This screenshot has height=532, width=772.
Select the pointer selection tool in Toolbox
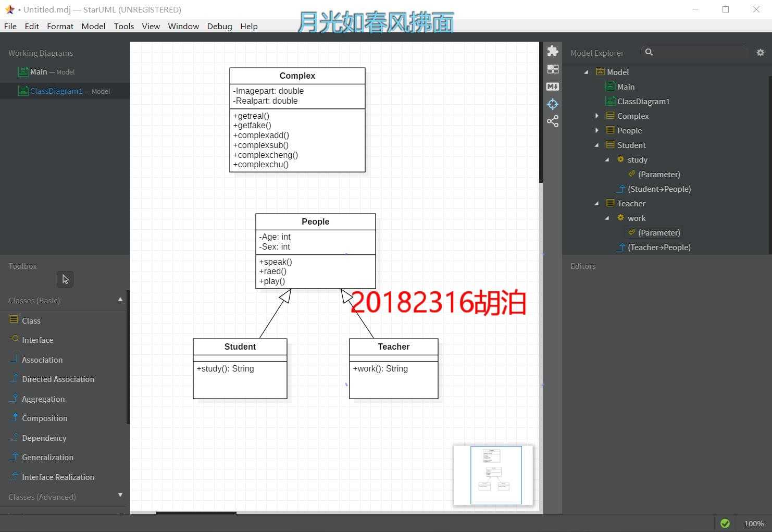pyautogui.click(x=65, y=279)
